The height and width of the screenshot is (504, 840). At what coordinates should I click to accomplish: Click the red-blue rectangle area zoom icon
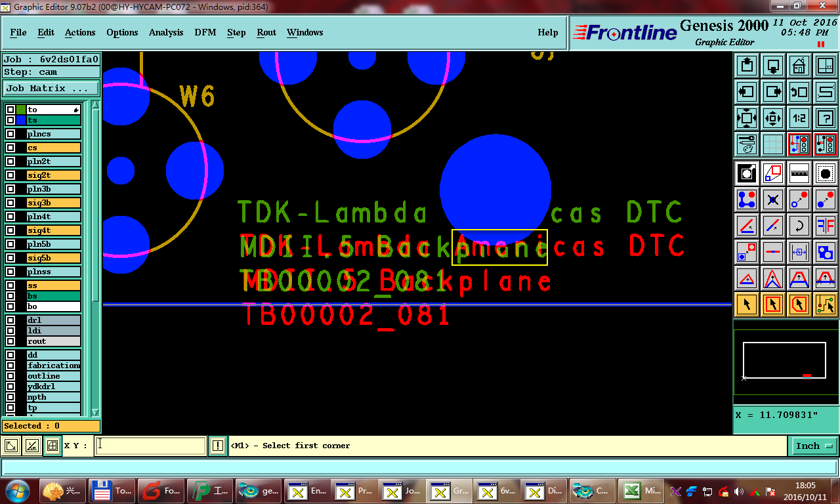coord(773,174)
